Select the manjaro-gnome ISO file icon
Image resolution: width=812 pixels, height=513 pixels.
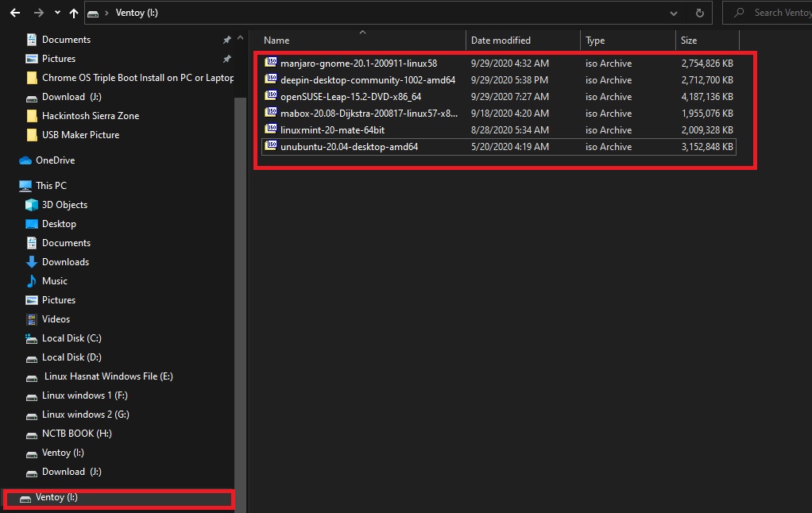[x=271, y=63]
